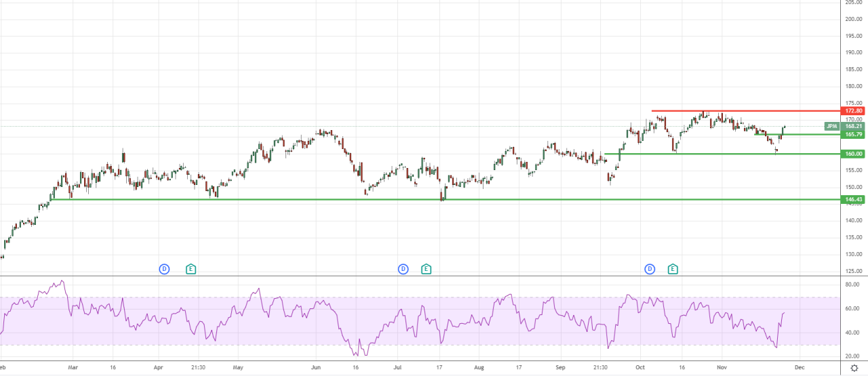This screenshot has height=376, width=868.
Task: Click the earnings E marker near April
Action: [x=191, y=269]
